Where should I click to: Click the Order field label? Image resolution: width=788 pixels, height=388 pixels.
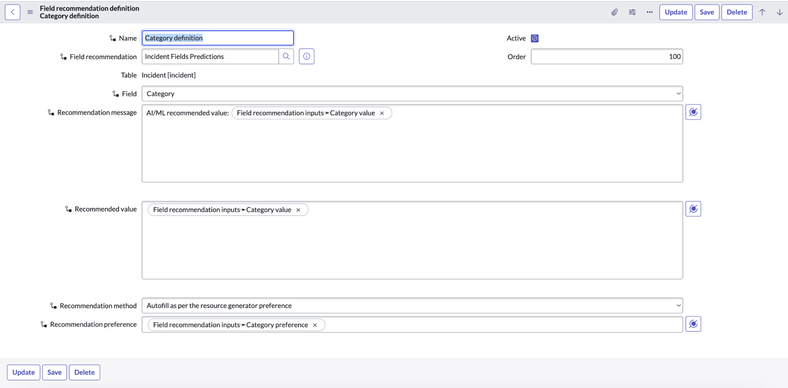point(517,57)
